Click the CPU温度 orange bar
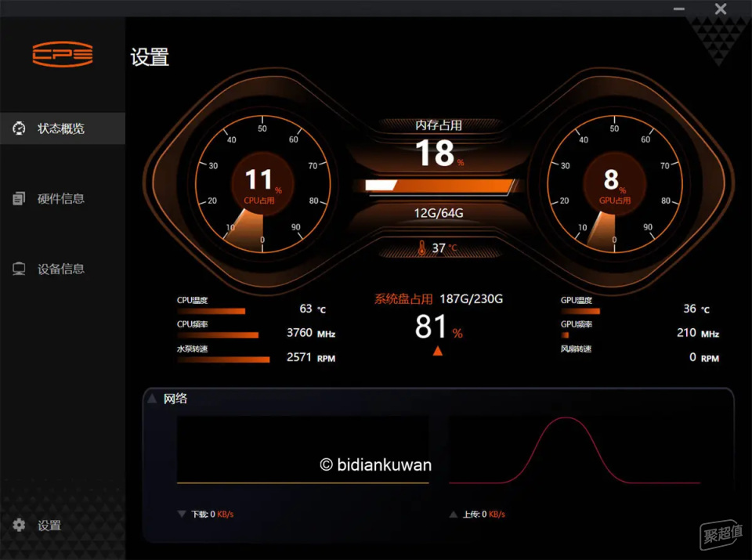 pos(211,311)
